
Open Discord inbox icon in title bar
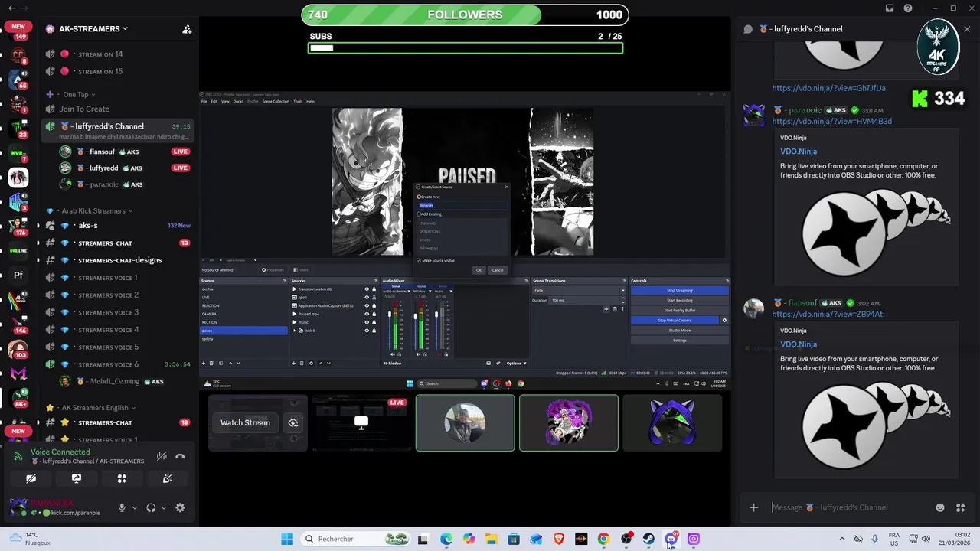point(889,8)
